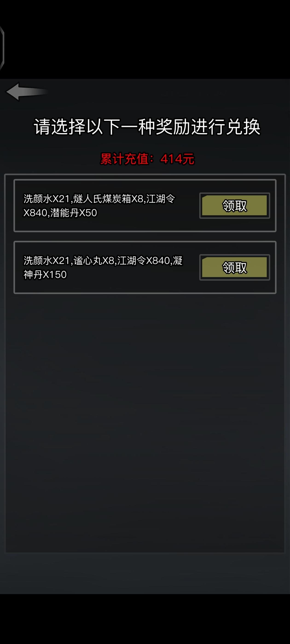Claim the reward containing 凝神丹X150
The width and height of the screenshot is (290, 644).
pos(235,267)
